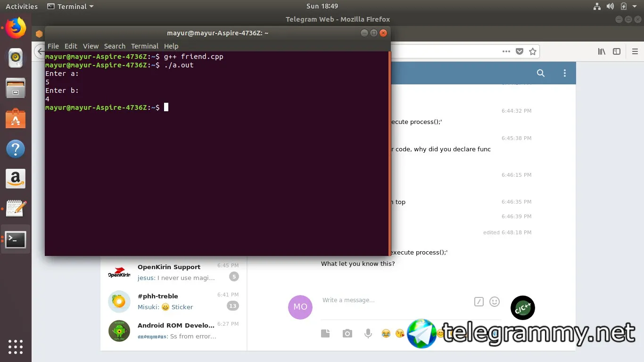Image resolution: width=644 pixels, height=362 pixels.
Task: Click the C/C++ group avatar
Action: pos(523,308)
